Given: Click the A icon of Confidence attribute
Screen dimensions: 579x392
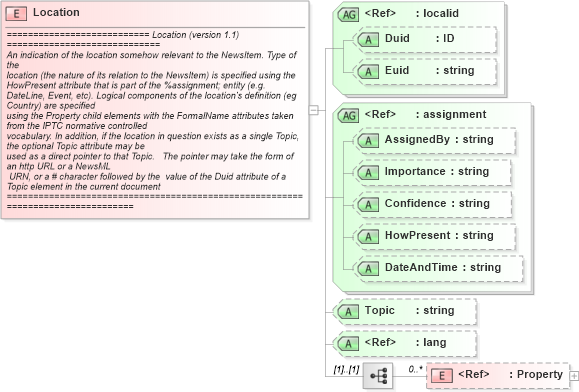Looking at the screenshot, I should (368, 205).
